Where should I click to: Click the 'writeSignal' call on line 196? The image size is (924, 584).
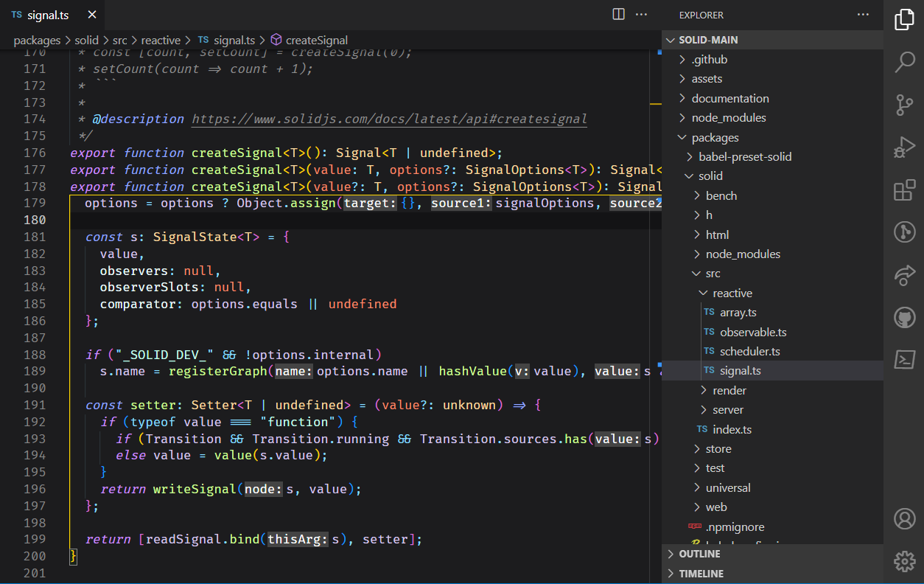coord(195,489)
